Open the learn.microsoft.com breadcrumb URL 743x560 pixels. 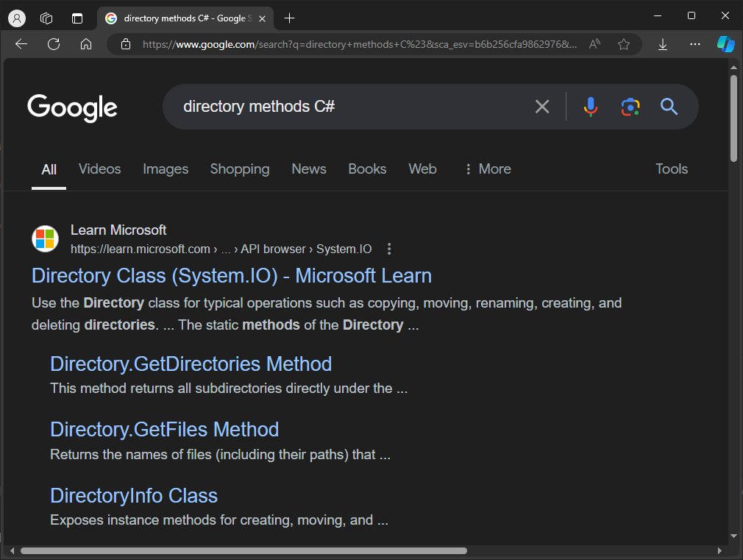221,249
